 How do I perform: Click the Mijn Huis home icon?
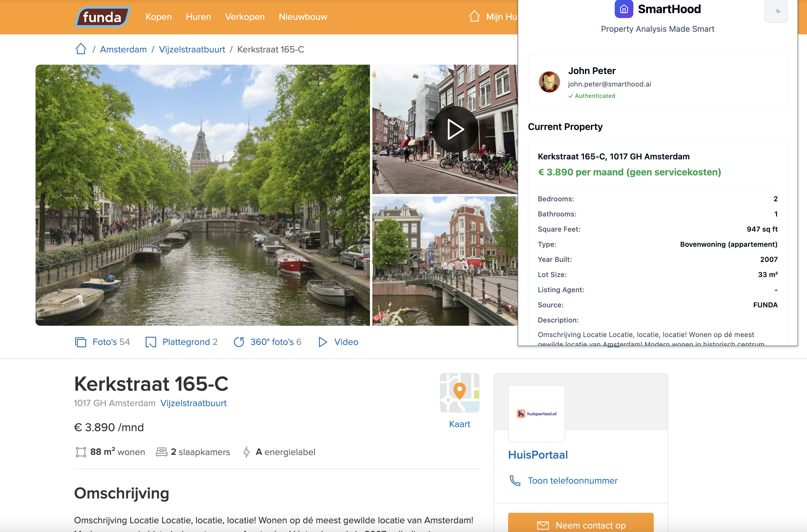(475, 16)
